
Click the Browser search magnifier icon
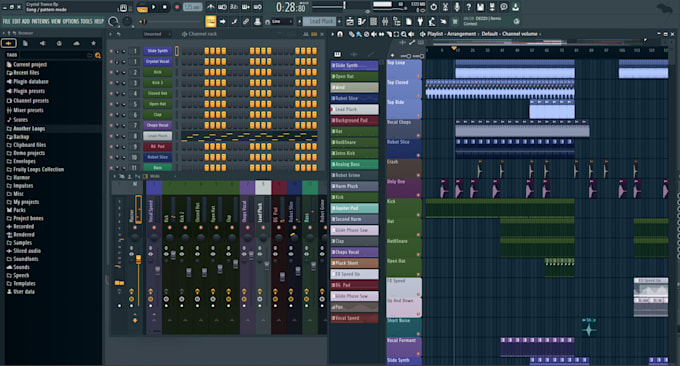click(x=98, y=55)
